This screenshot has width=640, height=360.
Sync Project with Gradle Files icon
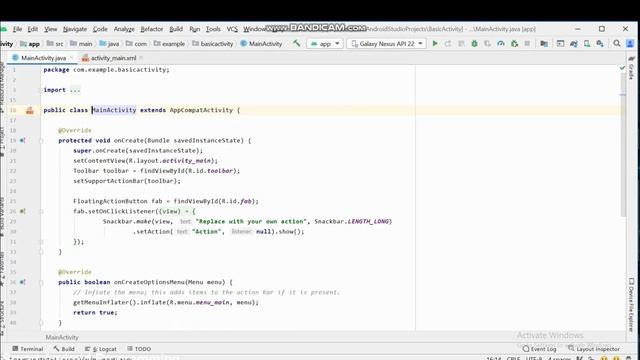click(x=574, y=43)
